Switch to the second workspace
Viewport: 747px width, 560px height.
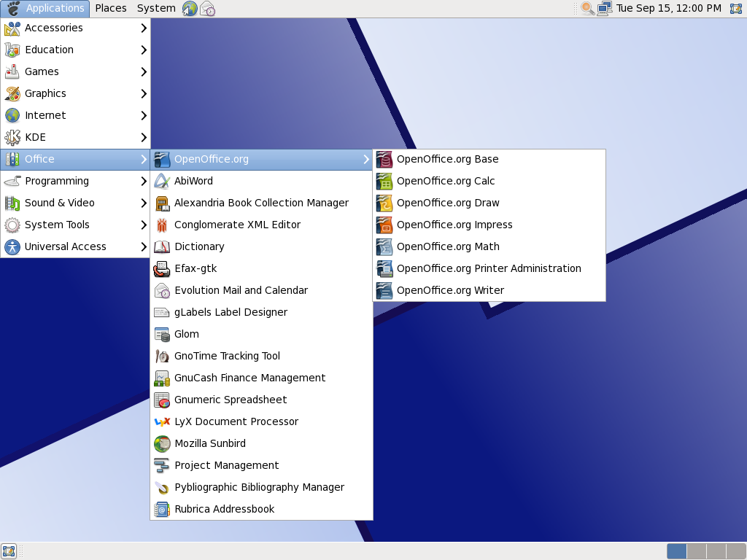pyautogui.click(x=697, y=551)
